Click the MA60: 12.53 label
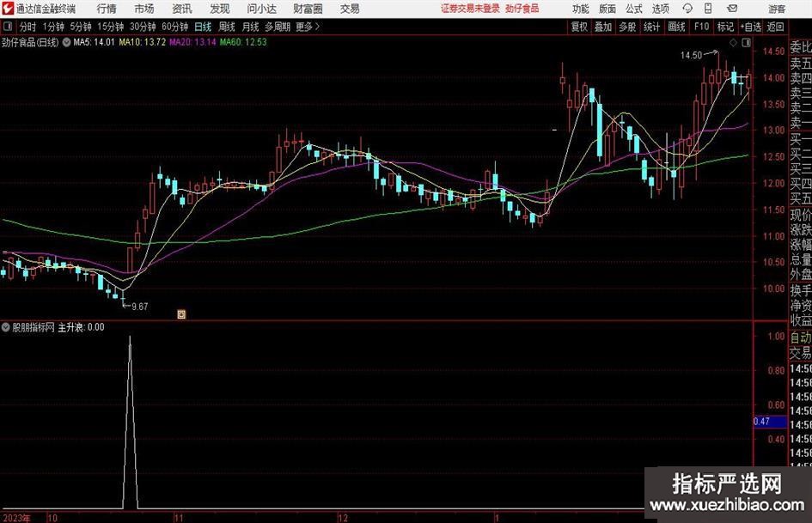 click(x=243, y=42)
